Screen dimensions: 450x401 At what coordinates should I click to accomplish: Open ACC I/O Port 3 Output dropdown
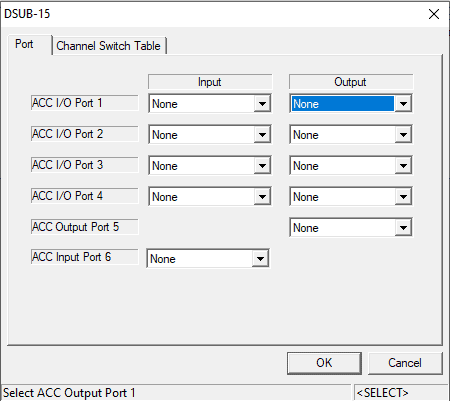[351, 166]
